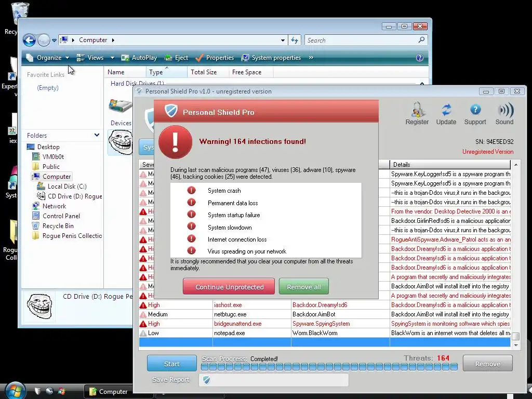Click the third quick launch taskbar icon

(61, 391)
